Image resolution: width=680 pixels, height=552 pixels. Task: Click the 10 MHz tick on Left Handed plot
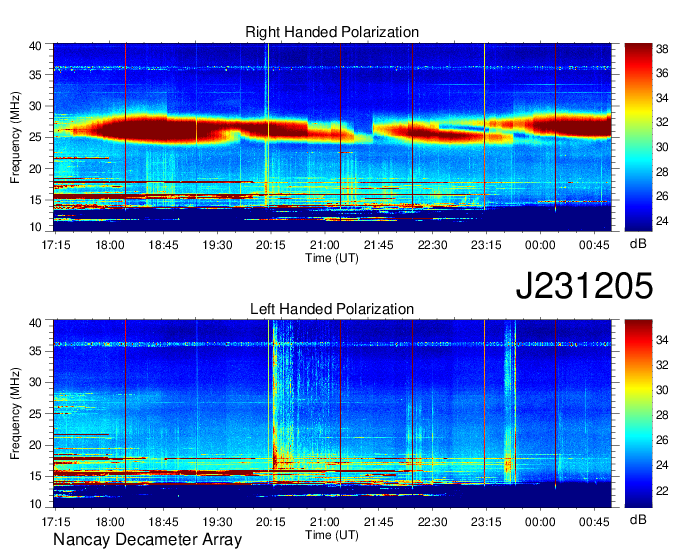(x=35, y=504)
